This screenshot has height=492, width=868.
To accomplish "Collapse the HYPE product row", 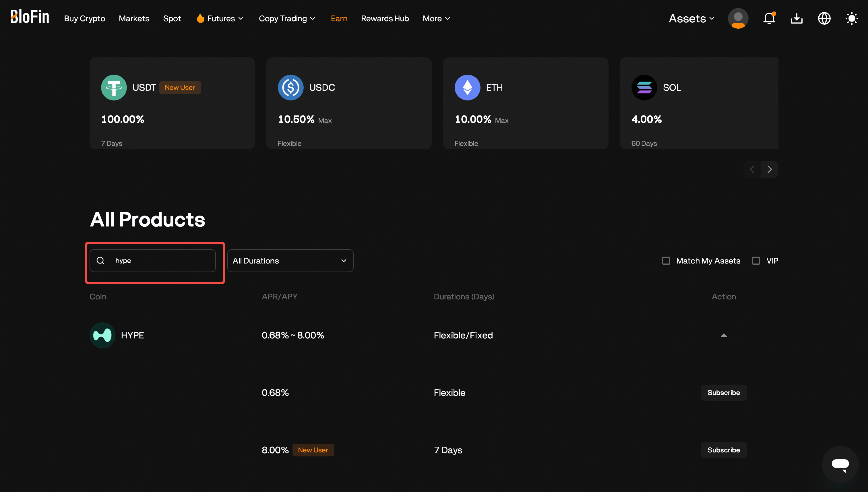I will click(x=724, y=335).
